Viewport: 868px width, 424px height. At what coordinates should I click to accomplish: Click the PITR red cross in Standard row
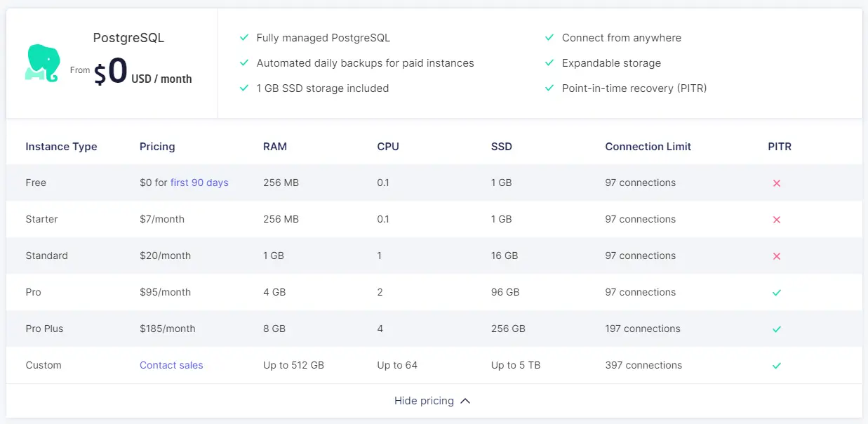(x=776, y=256)
